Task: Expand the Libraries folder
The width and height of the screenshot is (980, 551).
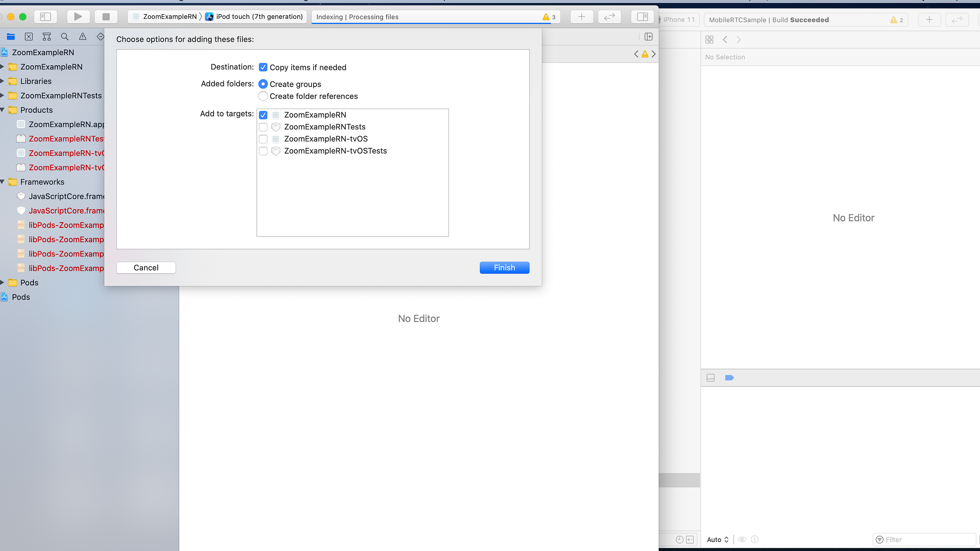Action: [2, 81]
